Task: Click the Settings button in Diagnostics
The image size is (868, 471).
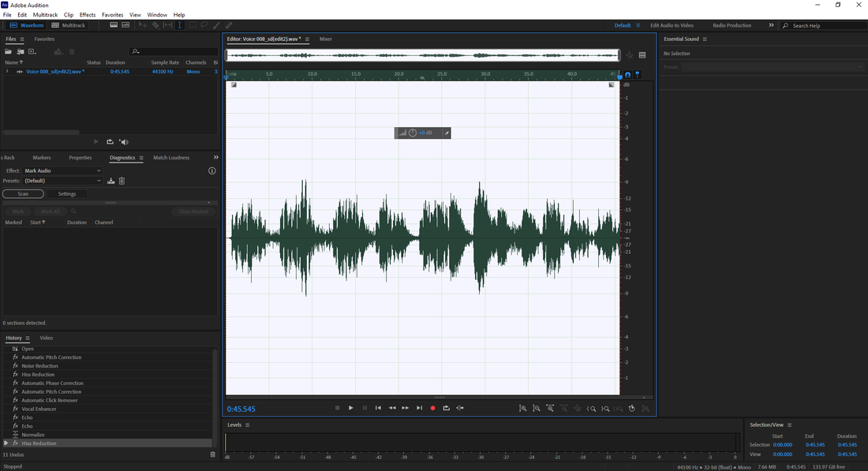Action: [67, 194]
